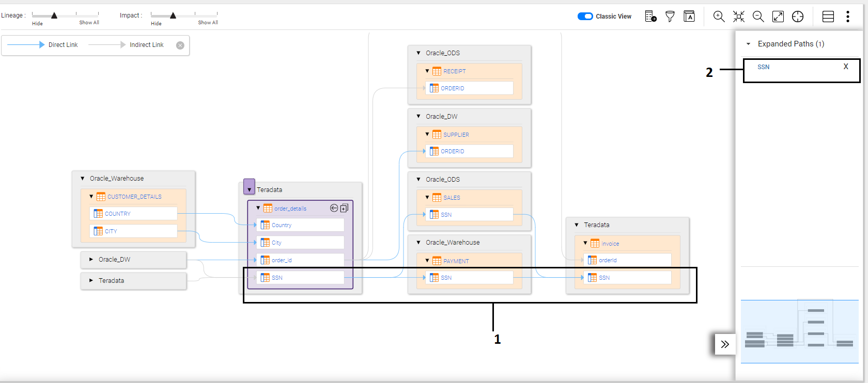The image size is (868, 383).
Task: Open the invoice table link
Action: (610, 244)
